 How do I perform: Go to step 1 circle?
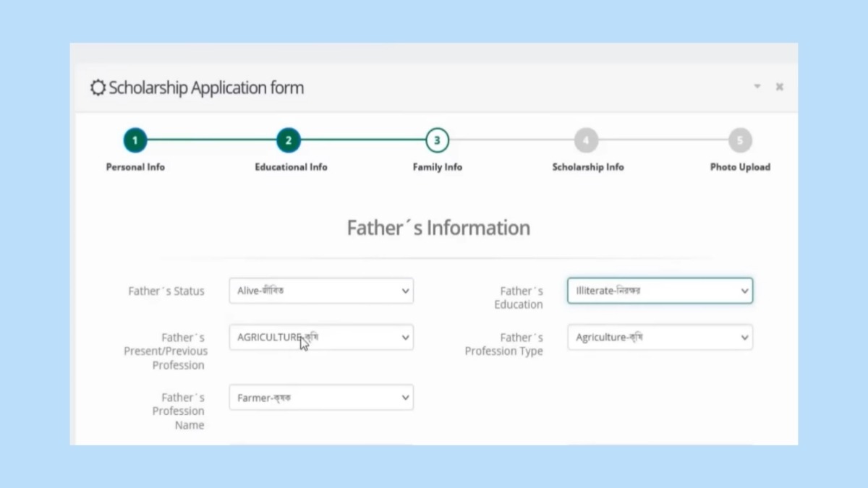click(x=135, y=140)
